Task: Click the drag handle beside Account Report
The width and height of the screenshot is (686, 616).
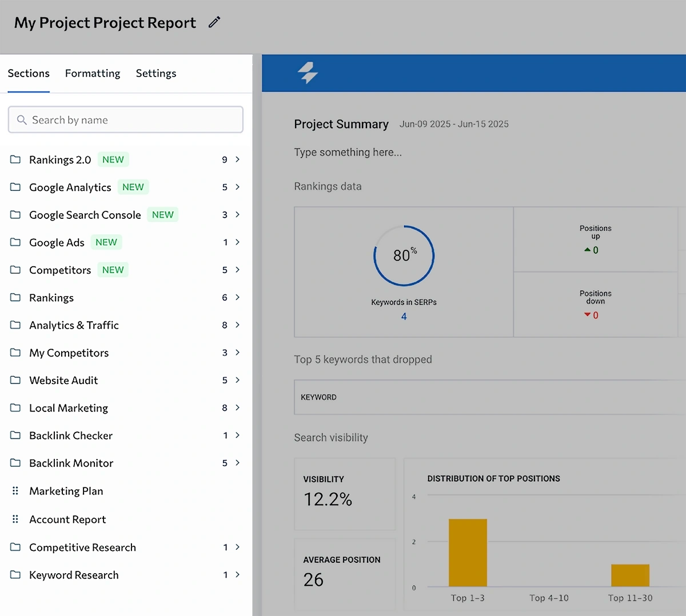Action: point(14,519)
